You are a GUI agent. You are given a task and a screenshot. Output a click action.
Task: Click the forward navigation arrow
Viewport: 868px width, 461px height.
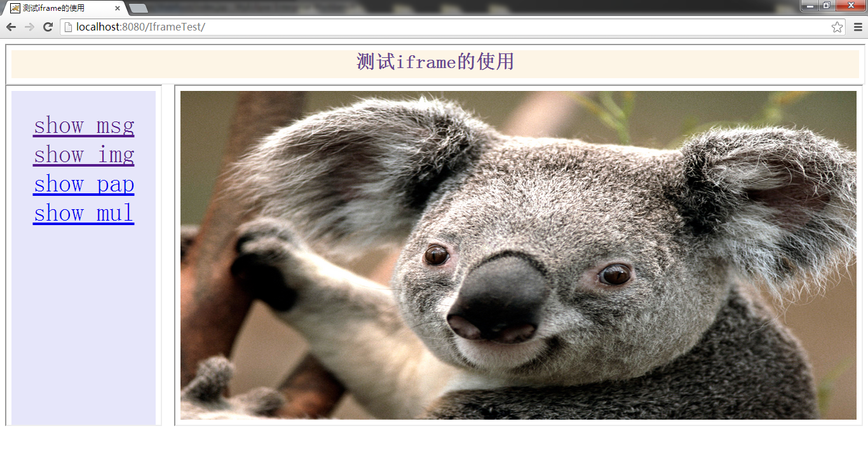tap(29, 27)
